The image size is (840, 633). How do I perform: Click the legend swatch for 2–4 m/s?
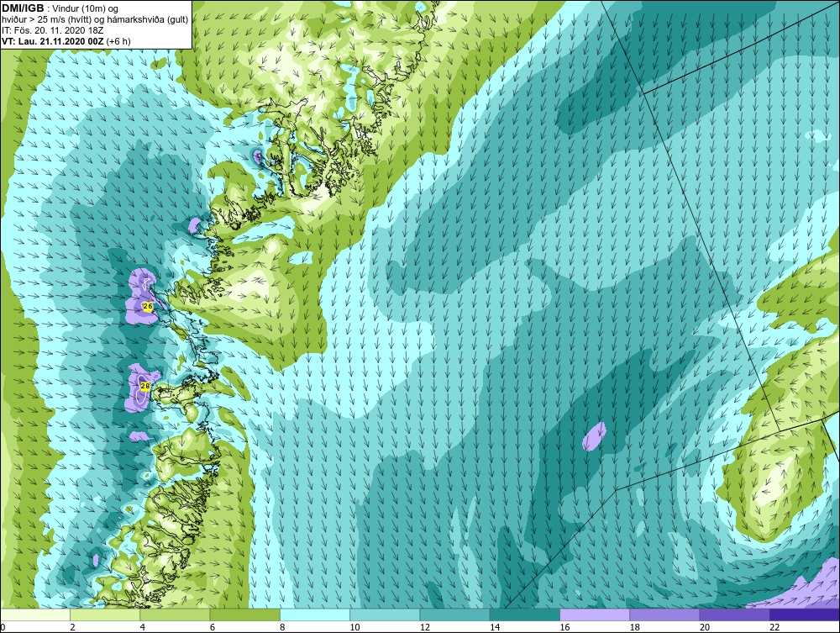coord(105,615)
